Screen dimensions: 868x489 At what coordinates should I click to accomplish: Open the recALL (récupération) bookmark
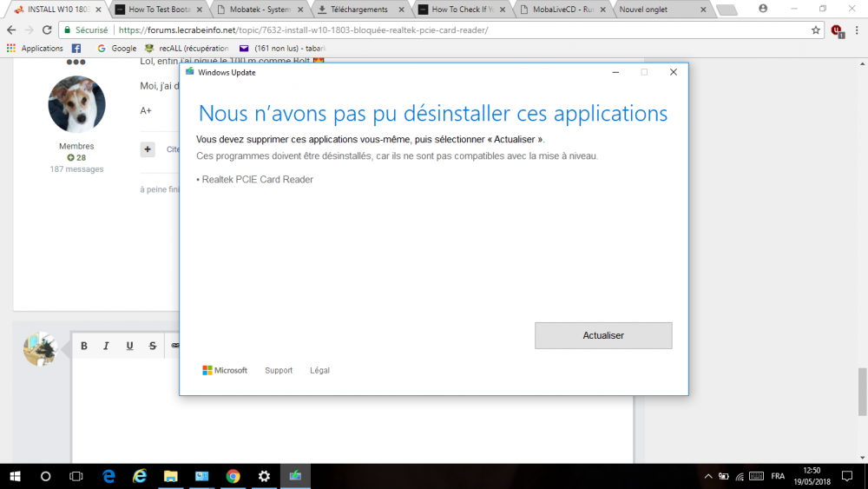pyautogui.click(x=187, y=48)
